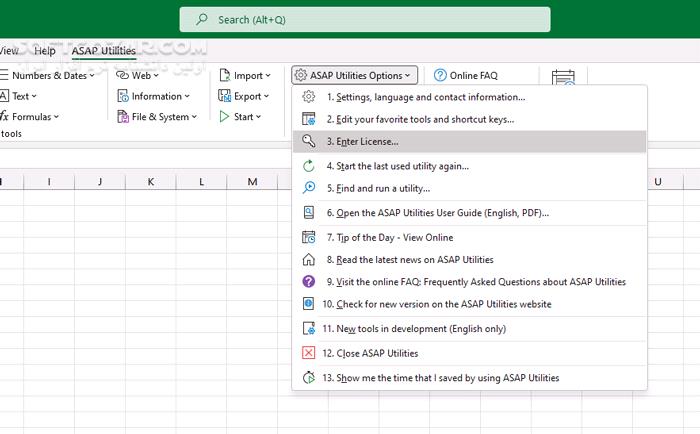The width and height of the screenshot is (700, 434).
Task: Click the fx Formulas icon in ribbon
Action: pyautogui.click(x=4, y=117)
